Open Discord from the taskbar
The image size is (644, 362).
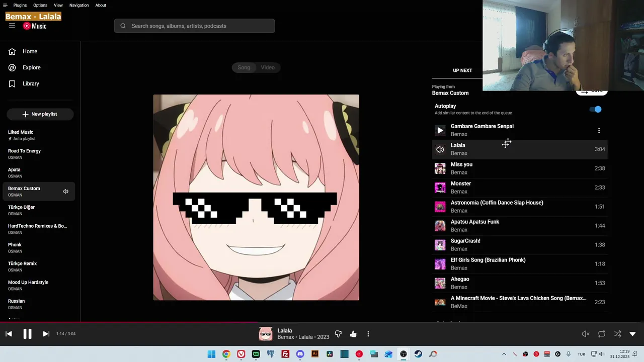pos(300,354)
